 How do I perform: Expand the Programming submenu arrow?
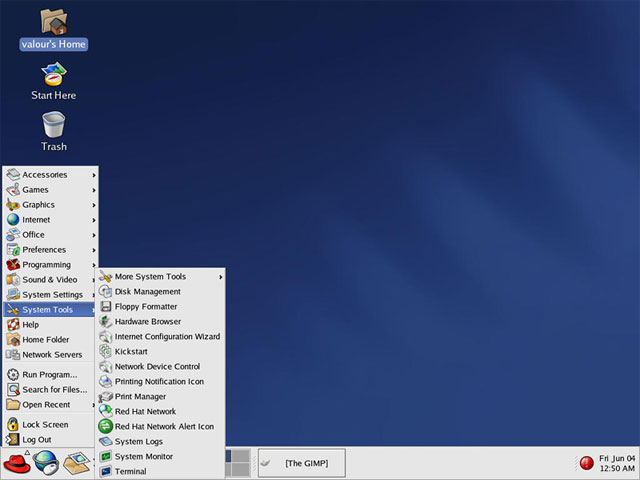click(94, 265)
